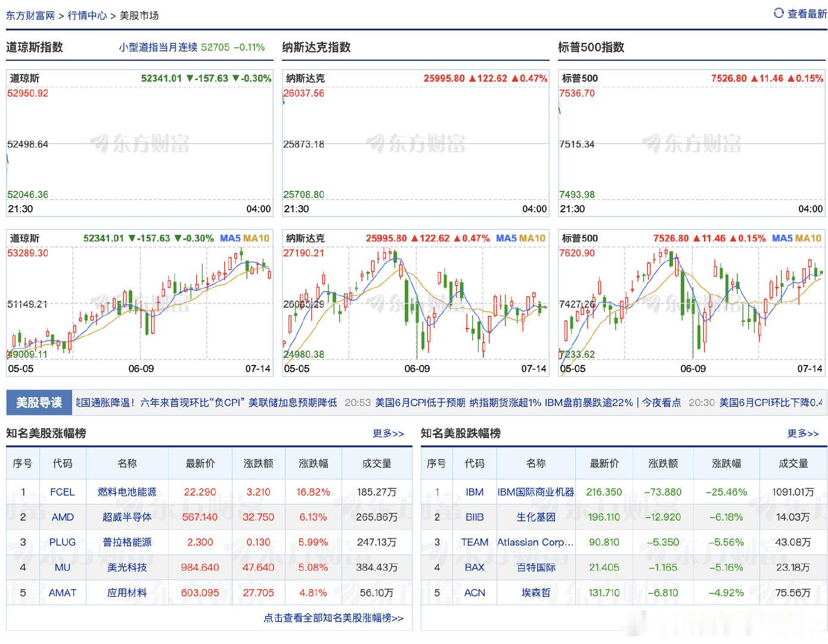Click the 标普500 intraday chart

[691, 143]
